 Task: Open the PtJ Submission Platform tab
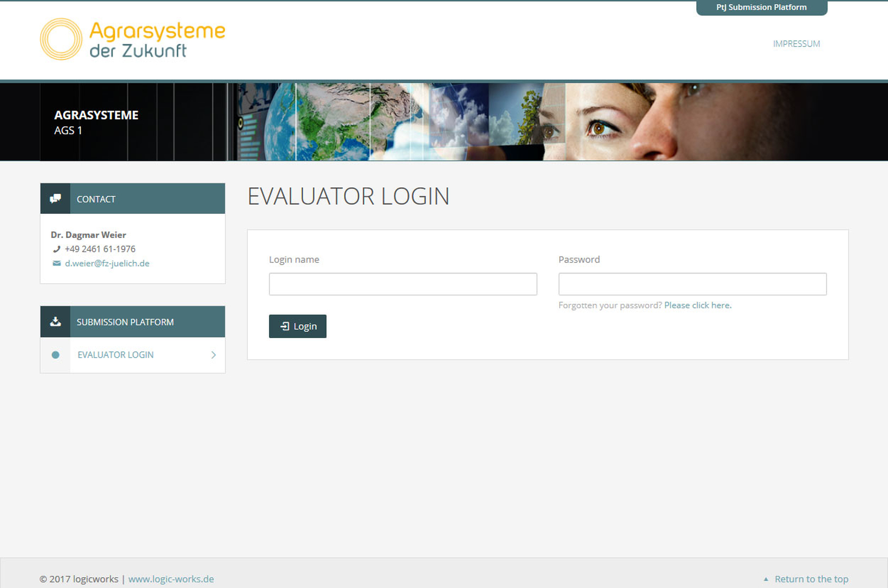click(761, 8)
